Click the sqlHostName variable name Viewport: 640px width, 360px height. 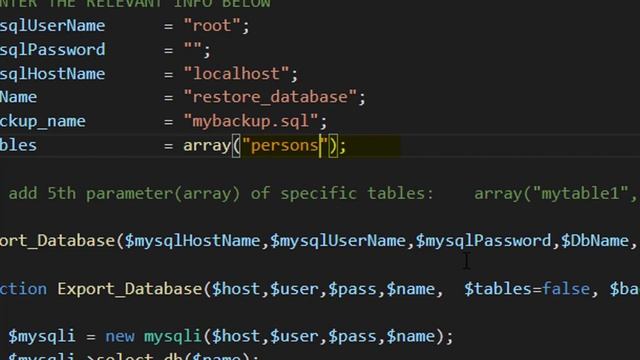pyautogui.click(x=53, y=74)
